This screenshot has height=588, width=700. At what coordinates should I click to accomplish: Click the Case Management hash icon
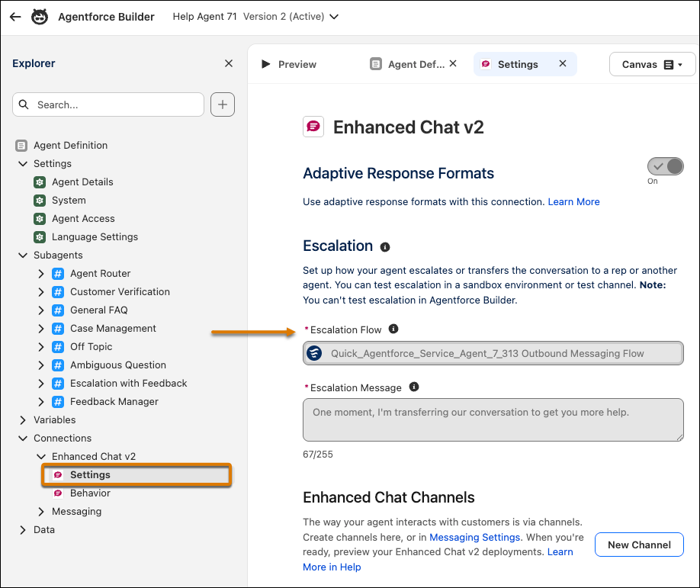coord(58,329)
